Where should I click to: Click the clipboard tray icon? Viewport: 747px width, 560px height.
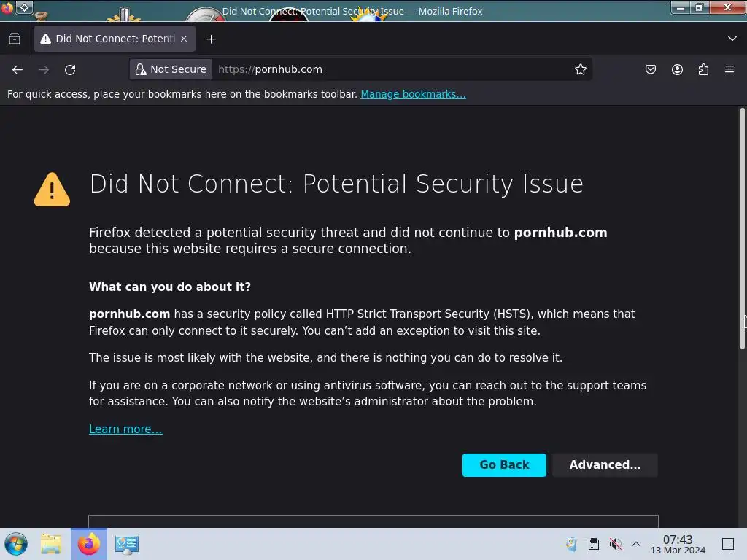tap(594, 544)
